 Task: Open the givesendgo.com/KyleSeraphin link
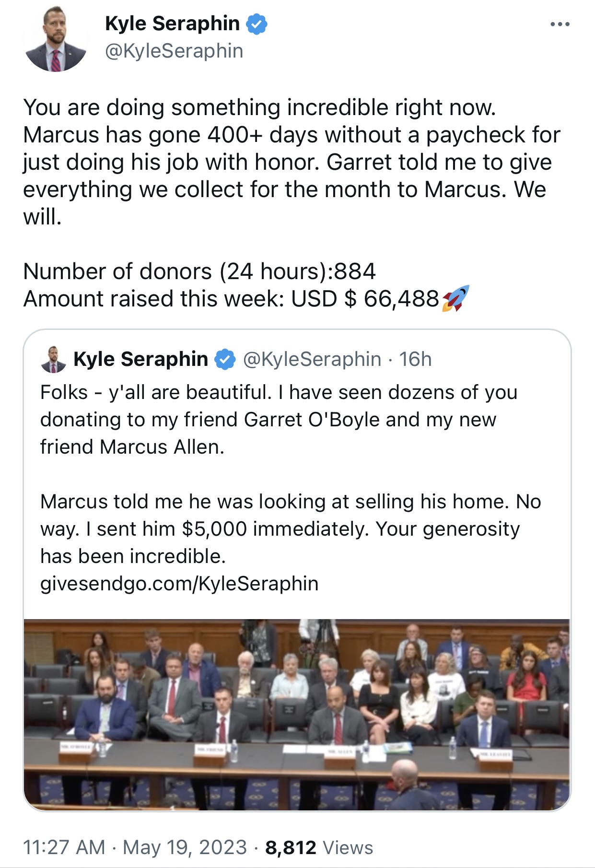coord(179,584)
